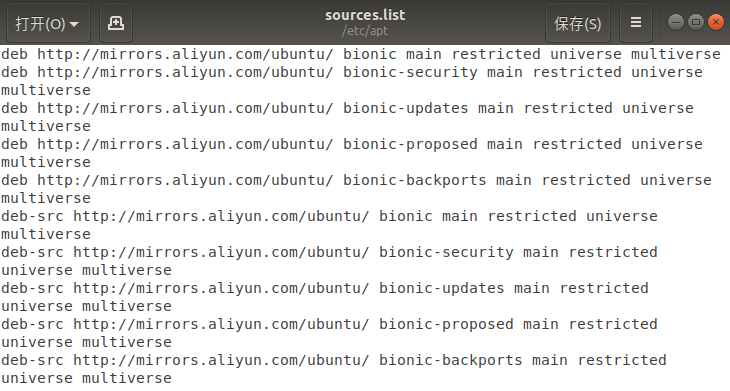Minimize the gedit window
730x391 pixels.
(676, 22)
